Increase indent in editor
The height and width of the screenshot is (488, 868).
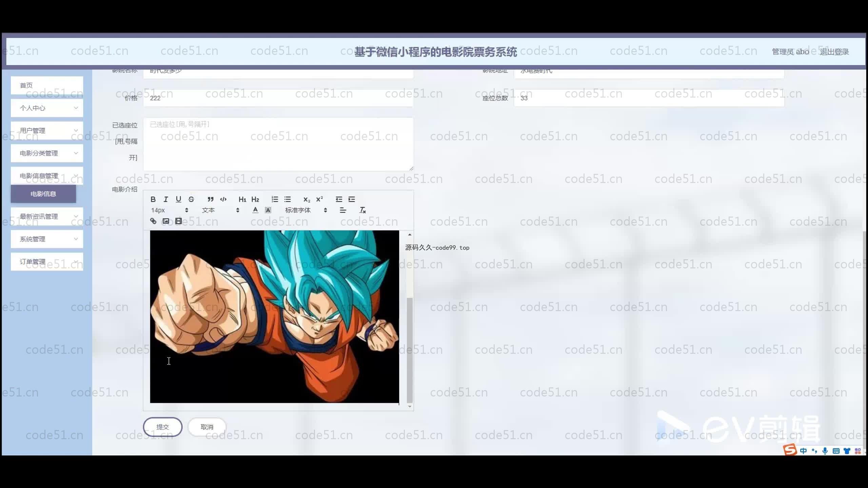352,199
